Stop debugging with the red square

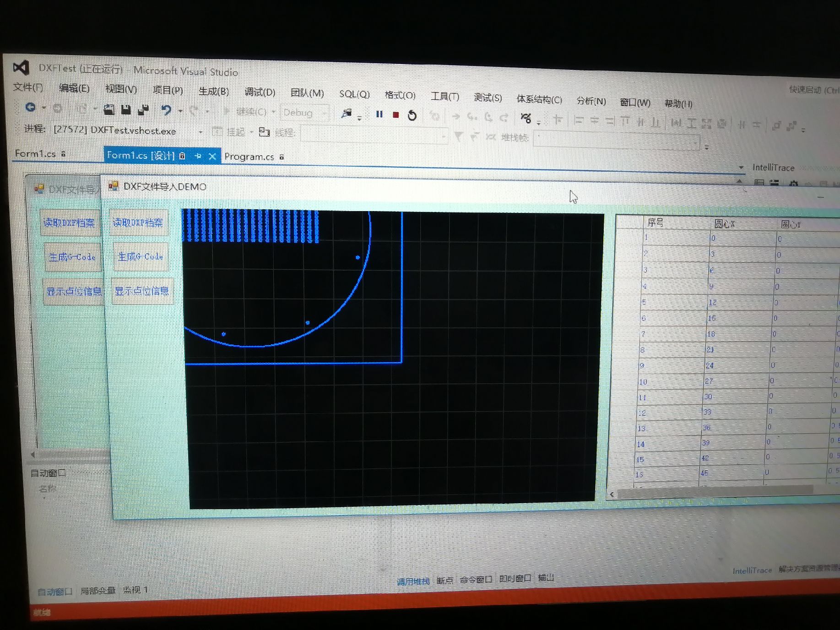[x=396, y=114]
